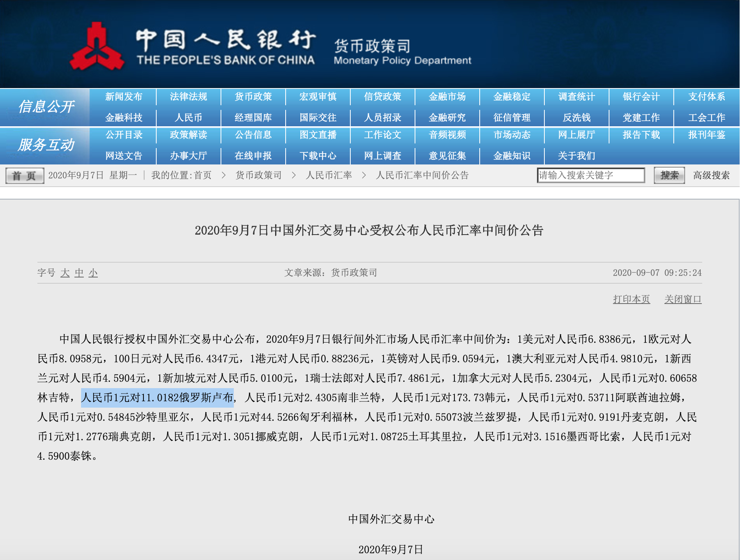Open the 宏观审慎 menu item
This screenshot has height=560, width=740.
click(318, 97)
